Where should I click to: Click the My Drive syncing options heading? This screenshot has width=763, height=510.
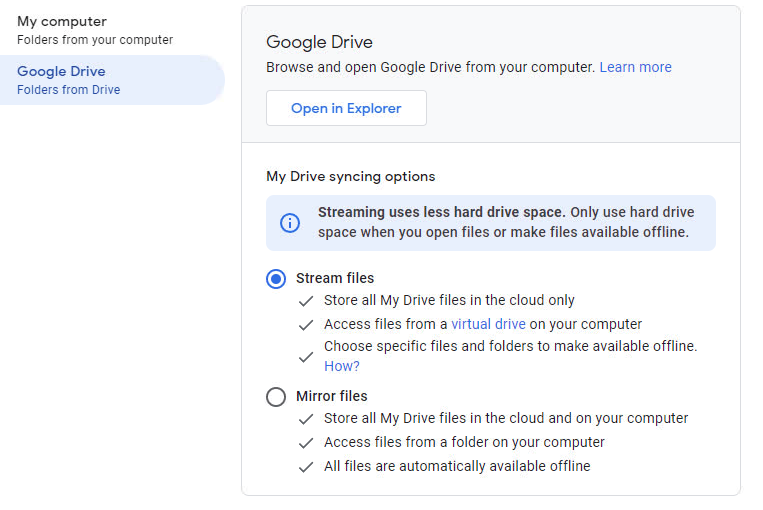350,176
